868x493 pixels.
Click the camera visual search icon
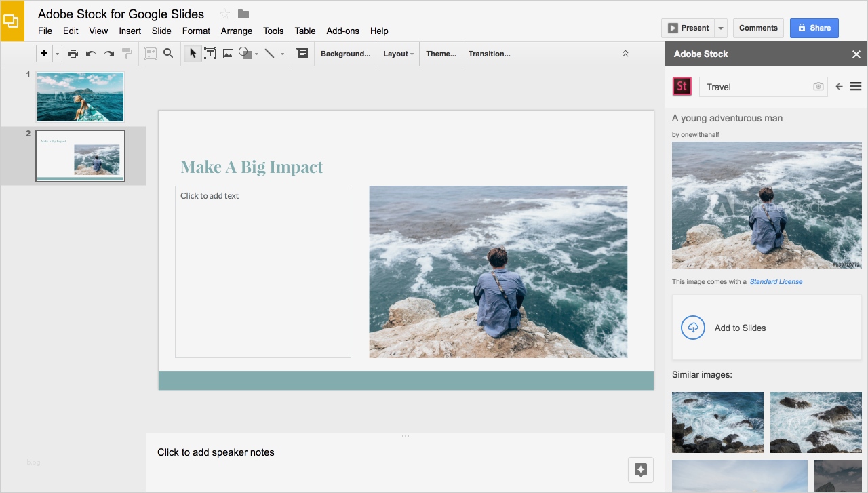pos(818,87)
